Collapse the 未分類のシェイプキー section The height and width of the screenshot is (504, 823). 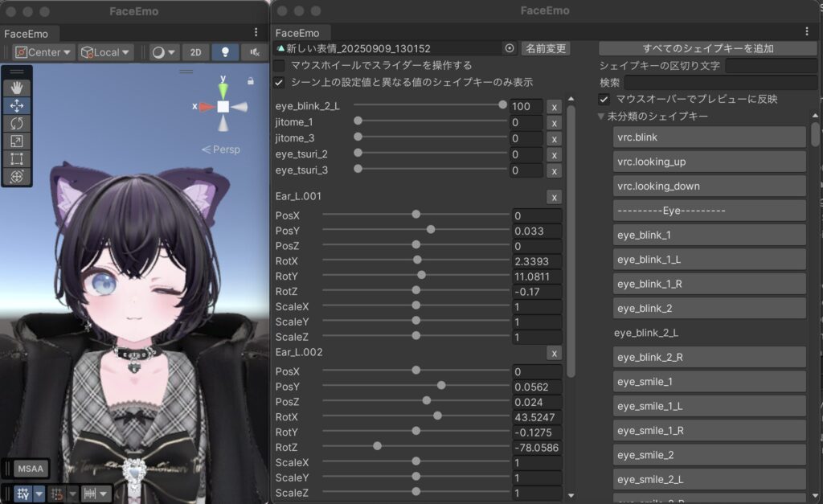601,117
